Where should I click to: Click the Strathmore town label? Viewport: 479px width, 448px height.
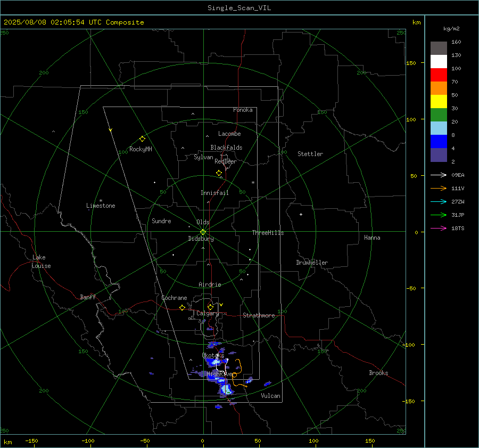tap(259, 315)
